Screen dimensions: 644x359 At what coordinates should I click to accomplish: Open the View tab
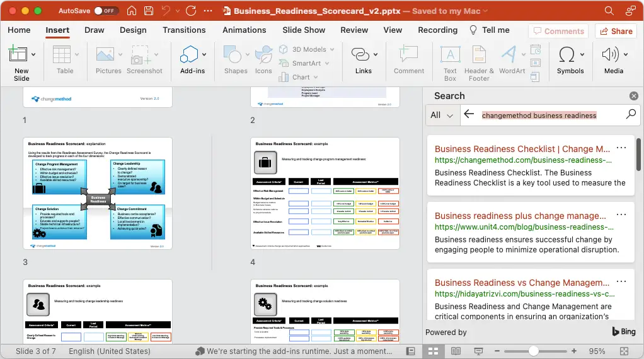(393, 30)
